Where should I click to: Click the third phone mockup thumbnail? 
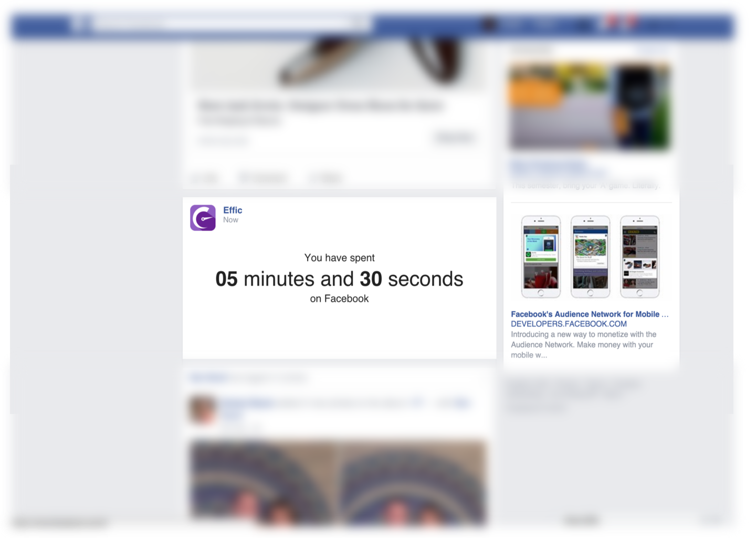(x=639, y=257)
